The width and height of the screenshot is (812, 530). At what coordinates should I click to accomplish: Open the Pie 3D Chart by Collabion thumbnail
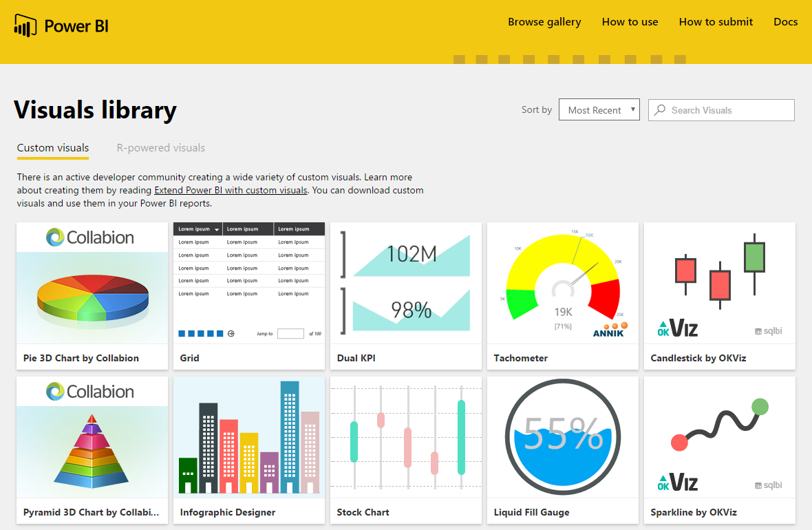pos(92,284)
